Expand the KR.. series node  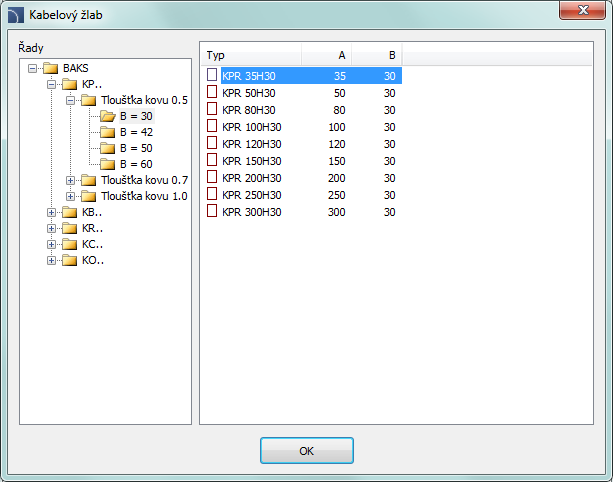point(51,229)
